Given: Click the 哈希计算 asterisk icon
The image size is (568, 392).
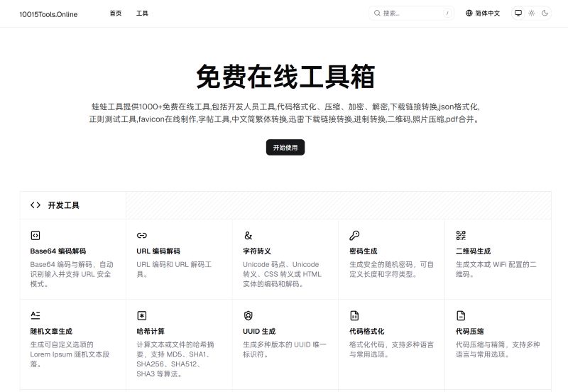Looking at the screenshot, I should click(x=142, y=315).
